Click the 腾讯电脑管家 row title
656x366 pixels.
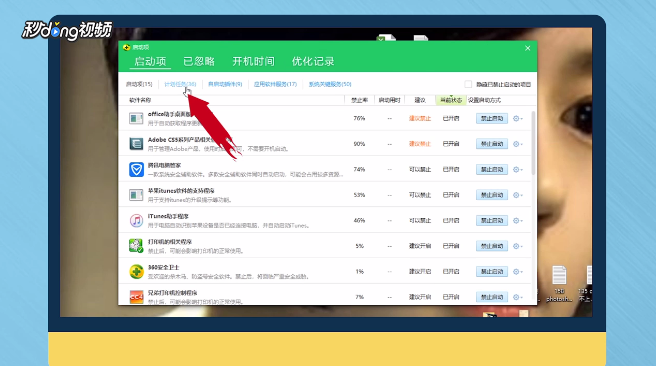[x=164, y=165]
